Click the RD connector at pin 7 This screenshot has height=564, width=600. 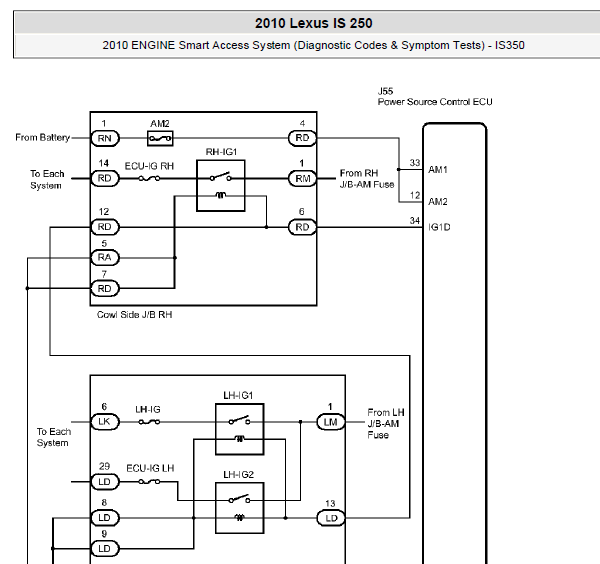(105, 288)
